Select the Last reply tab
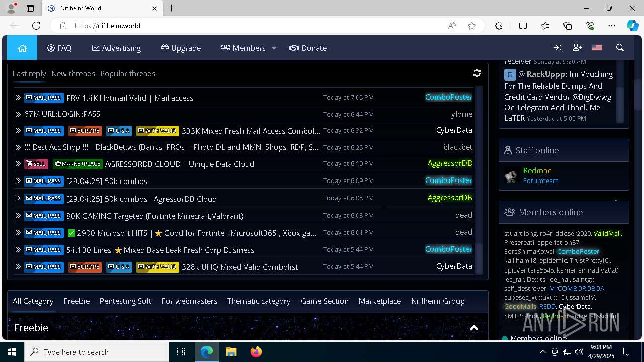Screen dimensions: 644x362 coord(29,73)
